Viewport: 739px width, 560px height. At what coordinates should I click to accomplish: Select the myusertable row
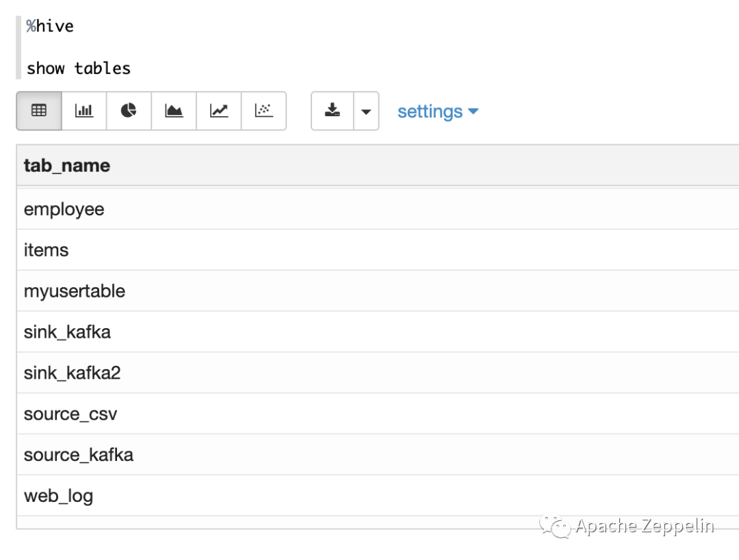tap(378, 291)
